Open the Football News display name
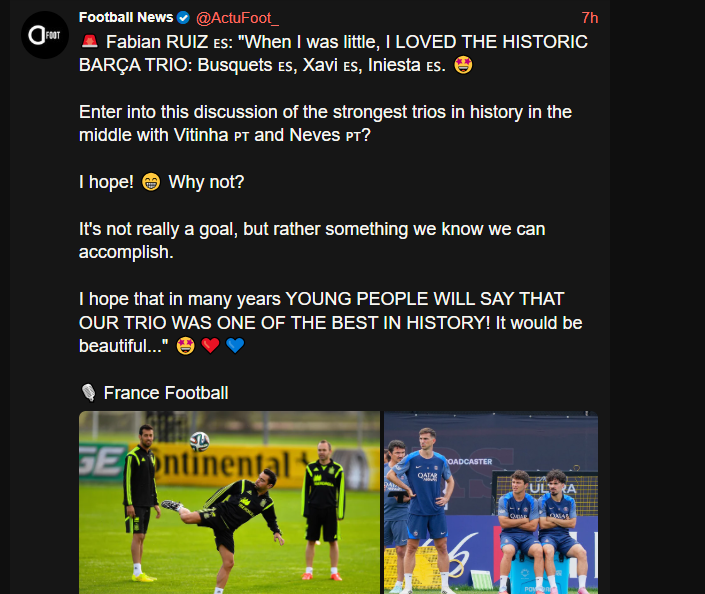 click(x=126, y=18)
